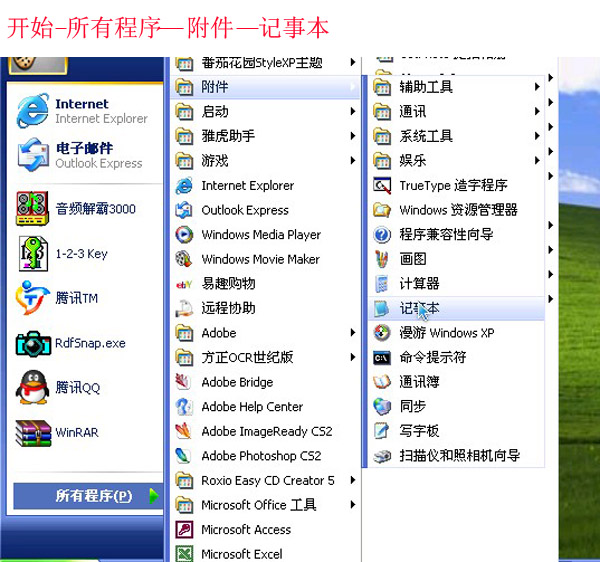Choose Windows 资源管理器 from the menu
The width and height of the screenshot is (600, 562).
457,210
